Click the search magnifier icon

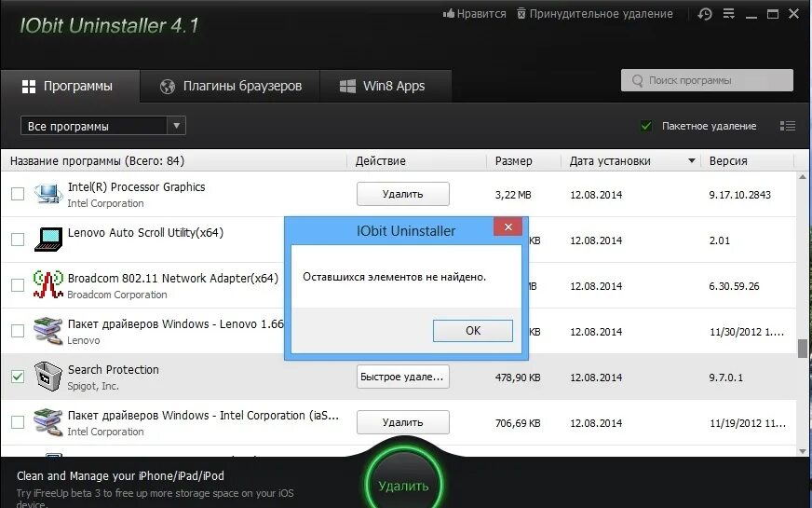coord(638,81)
